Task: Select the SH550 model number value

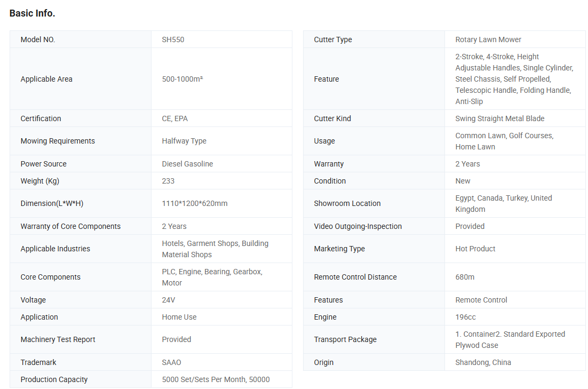Action: coord(173,39)
